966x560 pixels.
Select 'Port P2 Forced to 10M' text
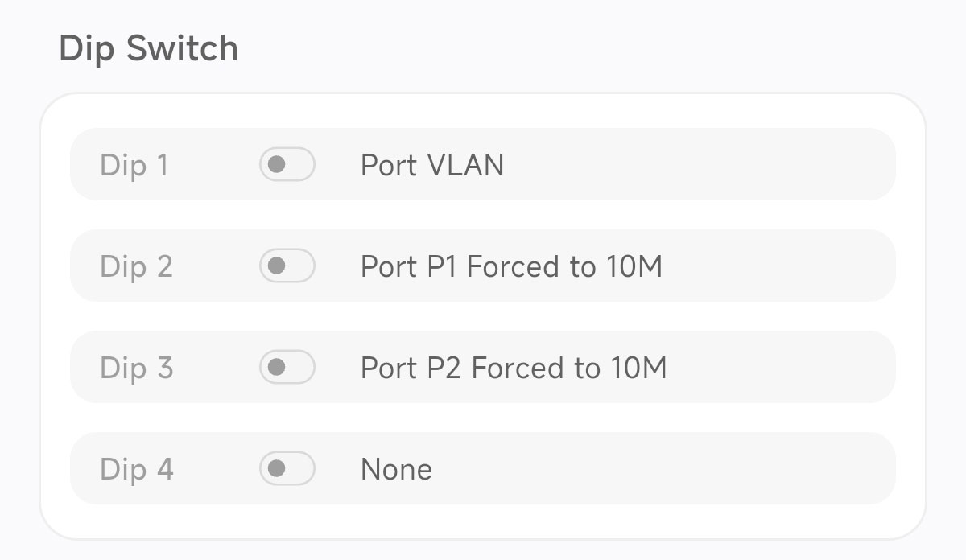513,368
